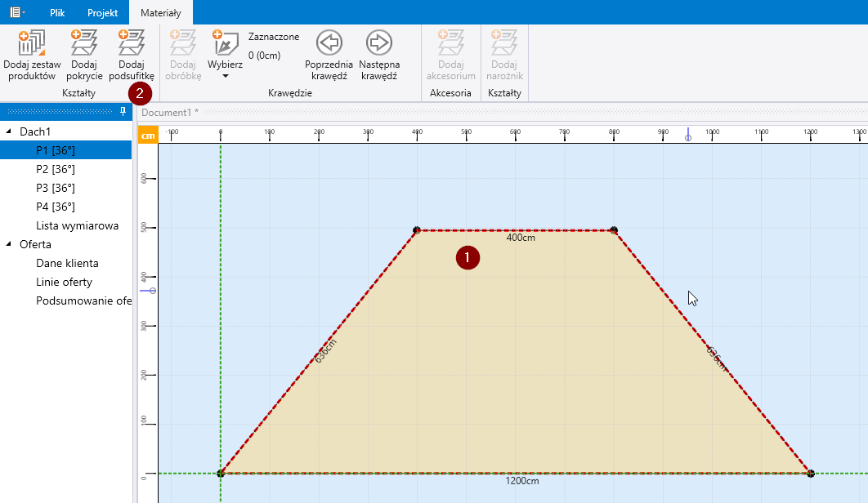Select the 400cm top edge of the roof
Viewport: 868px width, 503px height.
point(515,230)
